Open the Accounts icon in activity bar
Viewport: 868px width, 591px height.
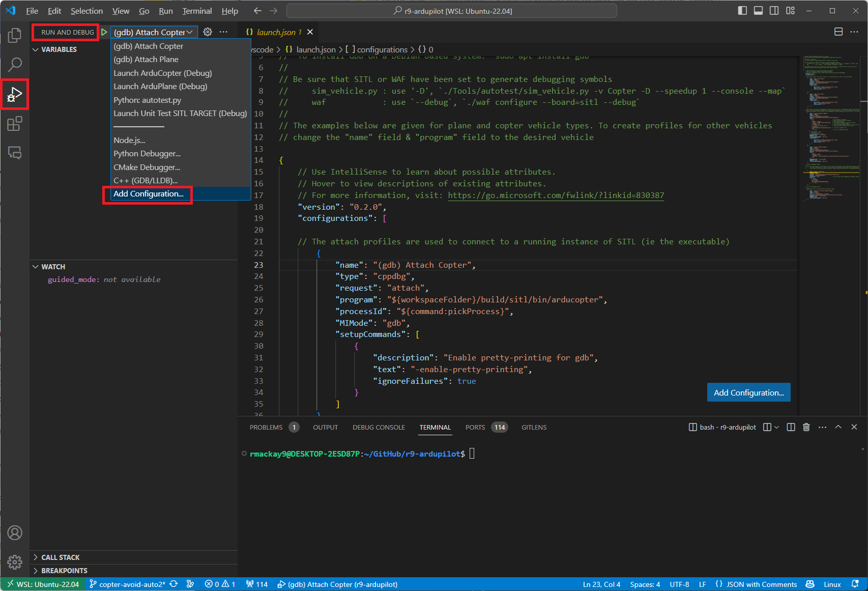click(15, 533)
